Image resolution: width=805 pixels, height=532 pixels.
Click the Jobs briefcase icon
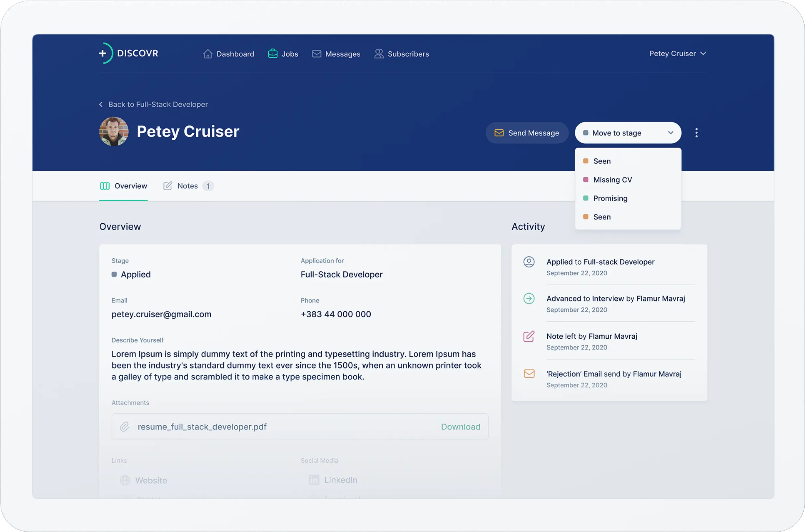273,53
